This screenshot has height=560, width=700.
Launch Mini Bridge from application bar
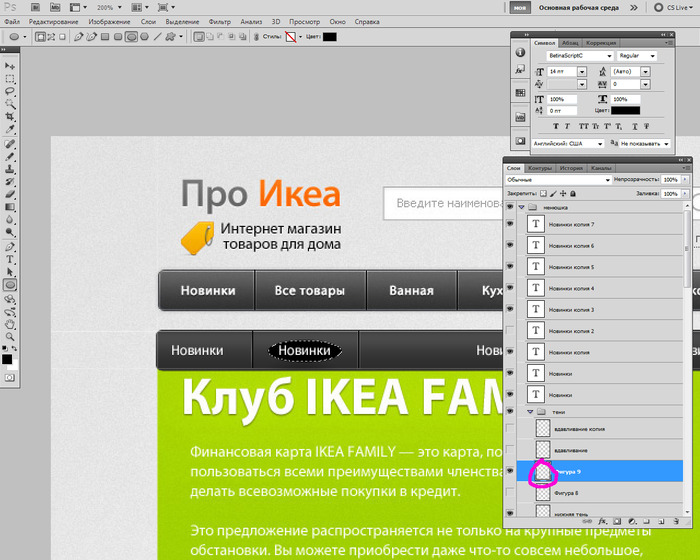[x=55, y=8]
